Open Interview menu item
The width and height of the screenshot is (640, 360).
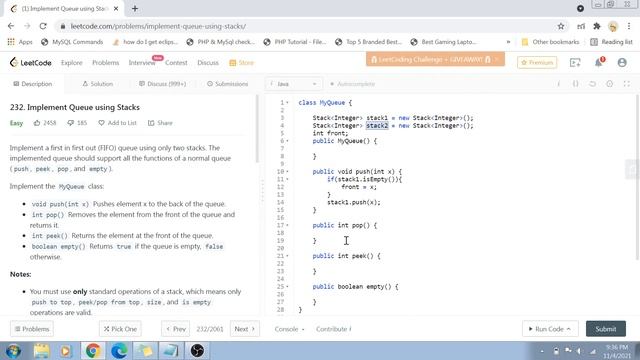tap(142, 62)
